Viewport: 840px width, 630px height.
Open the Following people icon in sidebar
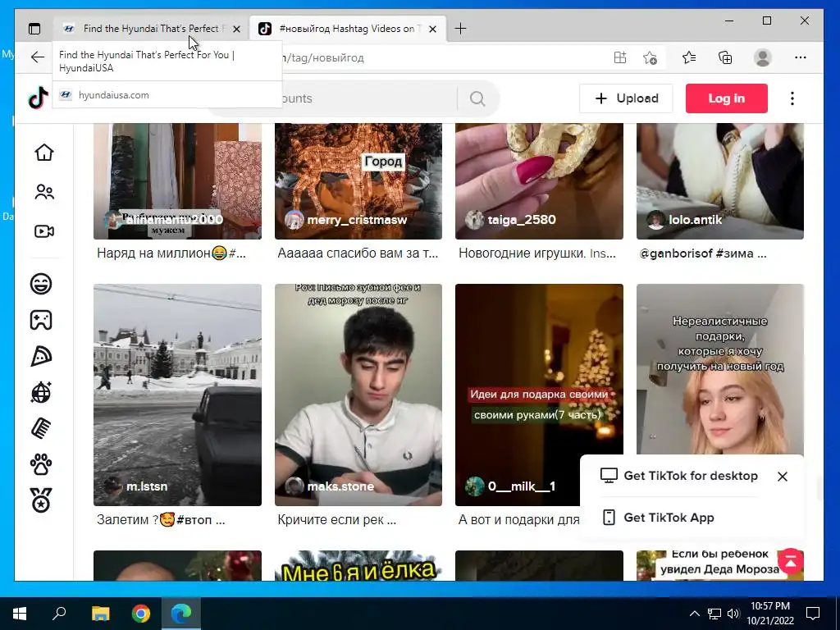pyautogui.click(x=44, y=192)
